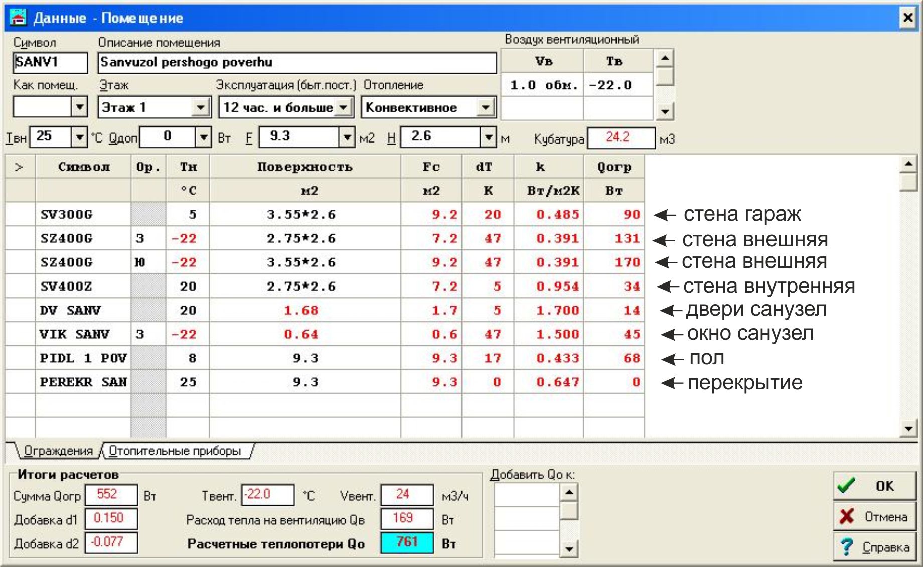Click the green checkmark OK button
The width and height of the screenshot is (924, 567).
click(874, 486)
